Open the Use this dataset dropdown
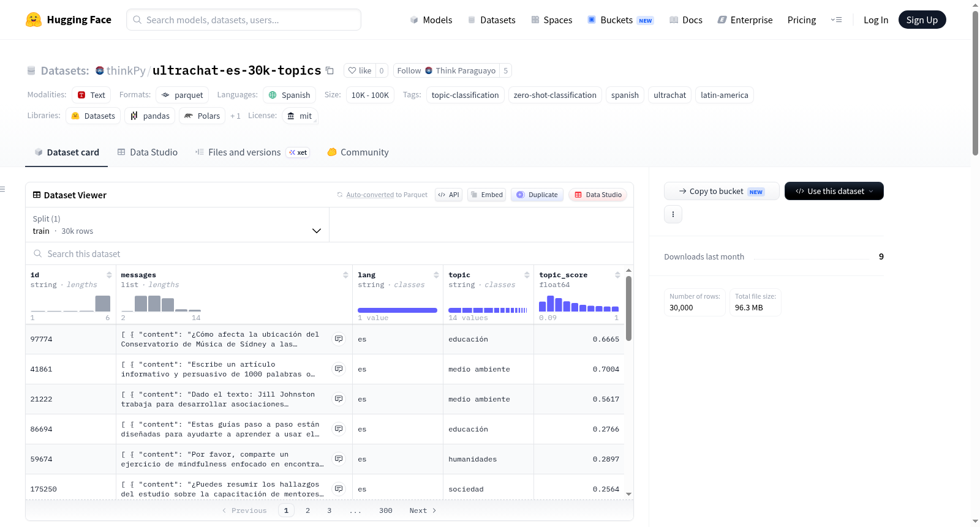Image resolution: width=980 pixels, height=527 pixels. tap(834, 191)
